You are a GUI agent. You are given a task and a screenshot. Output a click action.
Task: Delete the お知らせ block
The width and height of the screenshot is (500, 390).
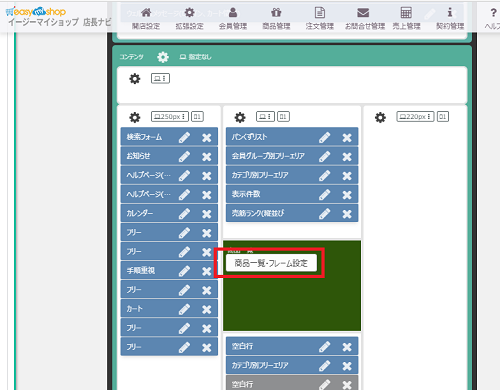click(207, 157)
